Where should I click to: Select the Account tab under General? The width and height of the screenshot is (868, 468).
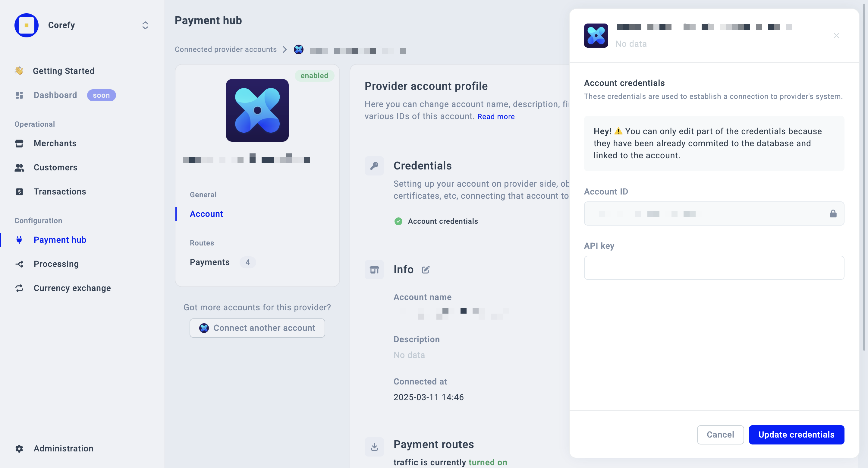tap(206, 214)
